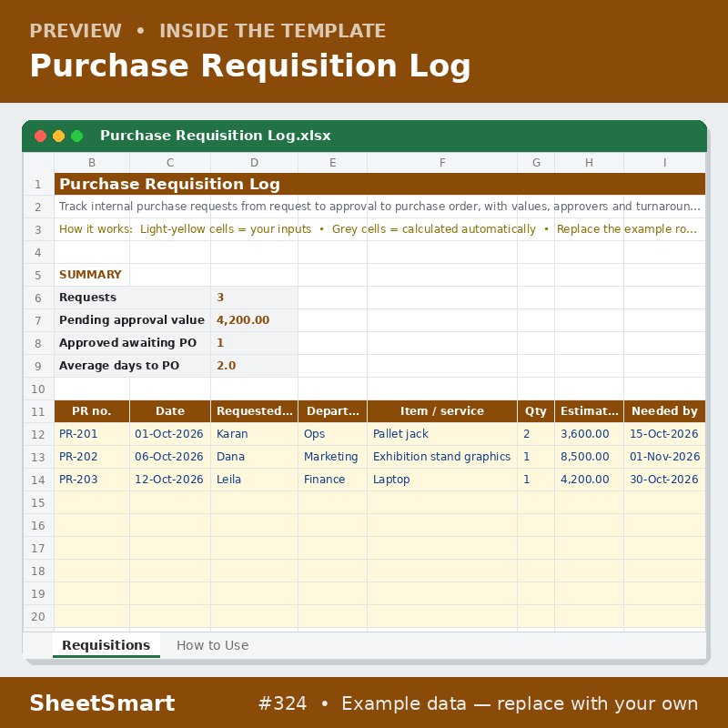Select column E header
Viewport: 728px width, 728px height.
[332, 163]
